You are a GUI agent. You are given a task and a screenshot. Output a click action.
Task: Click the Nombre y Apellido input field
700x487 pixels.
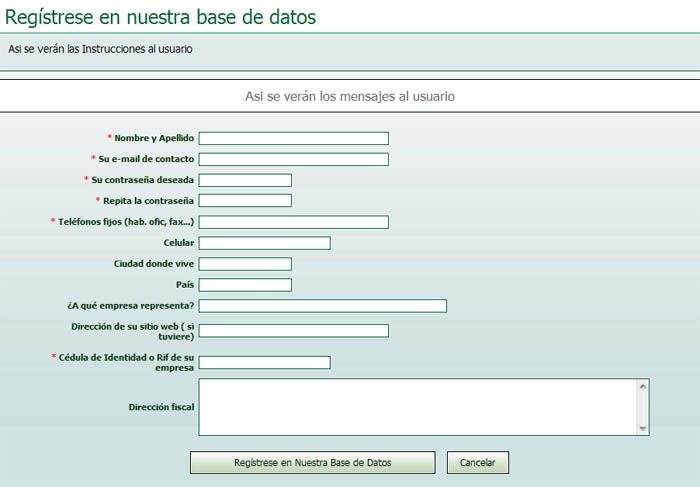293,138
